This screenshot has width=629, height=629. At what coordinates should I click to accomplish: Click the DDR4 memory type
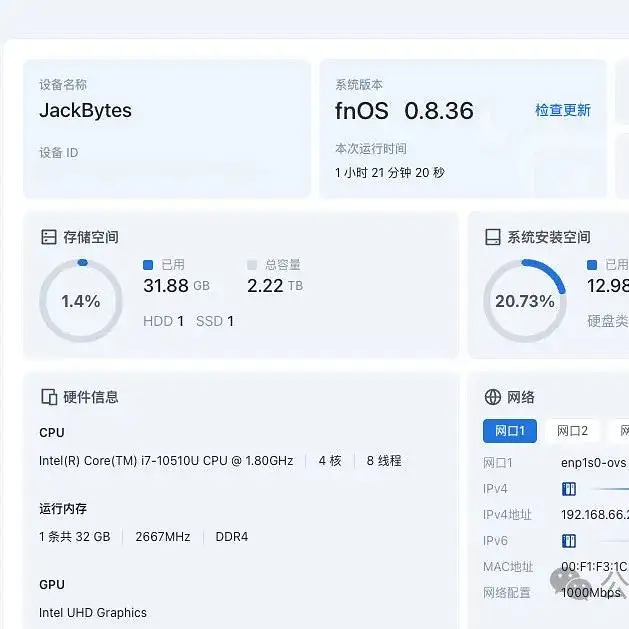(x=232, y=536)
